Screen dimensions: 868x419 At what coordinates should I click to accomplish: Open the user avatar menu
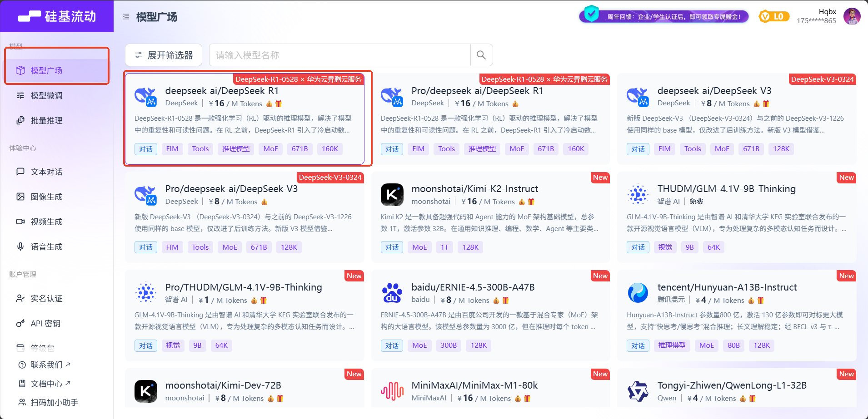pos(853,16)
